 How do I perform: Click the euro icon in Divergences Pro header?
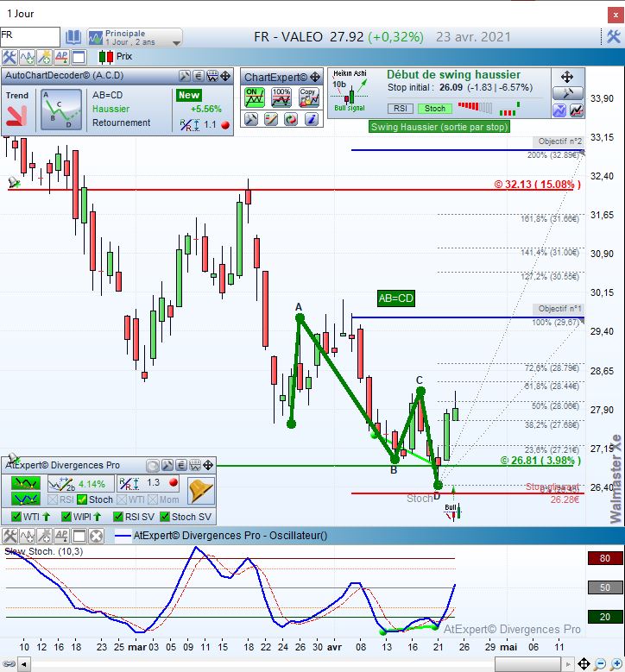click(181, 466)
